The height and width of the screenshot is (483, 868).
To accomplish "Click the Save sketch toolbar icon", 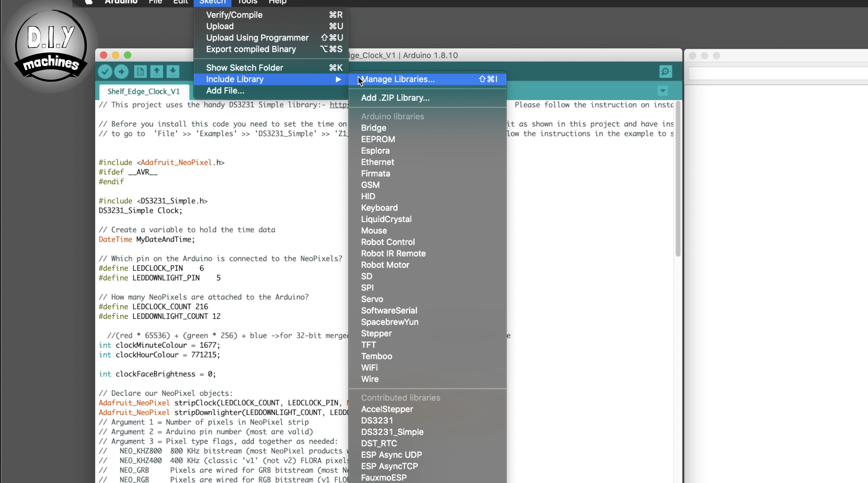I will (173, 72).
